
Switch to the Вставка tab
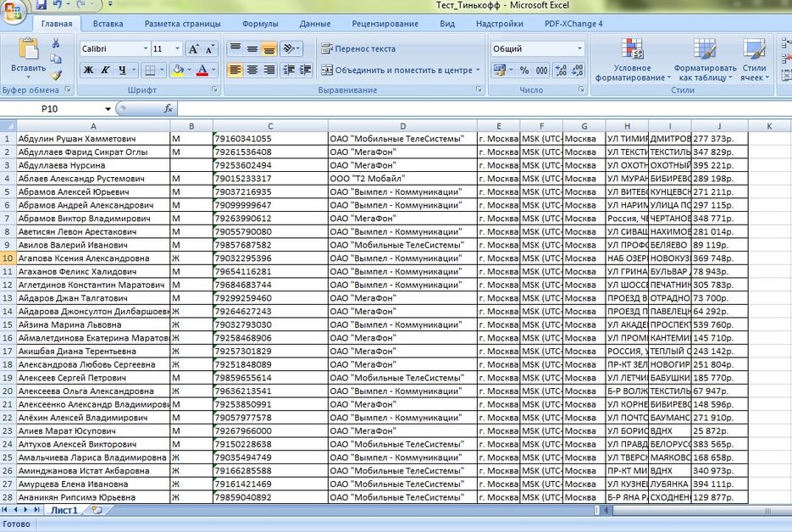coord(108,23)
